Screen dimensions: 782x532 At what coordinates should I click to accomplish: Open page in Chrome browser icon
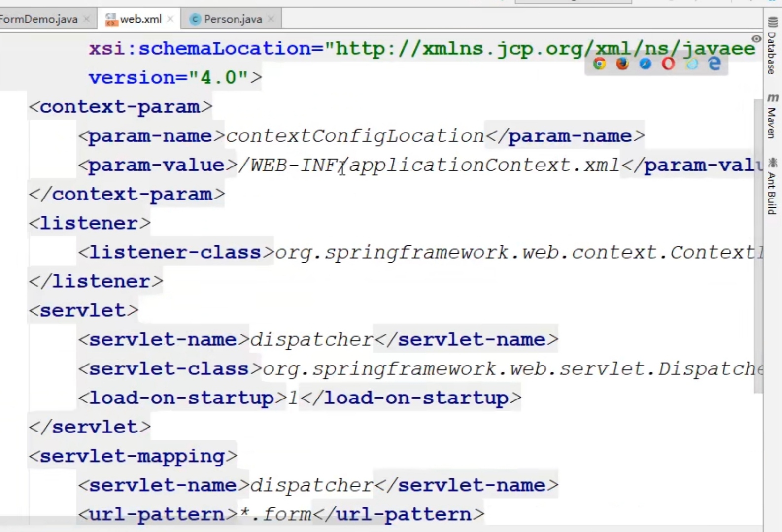point(599,64)
